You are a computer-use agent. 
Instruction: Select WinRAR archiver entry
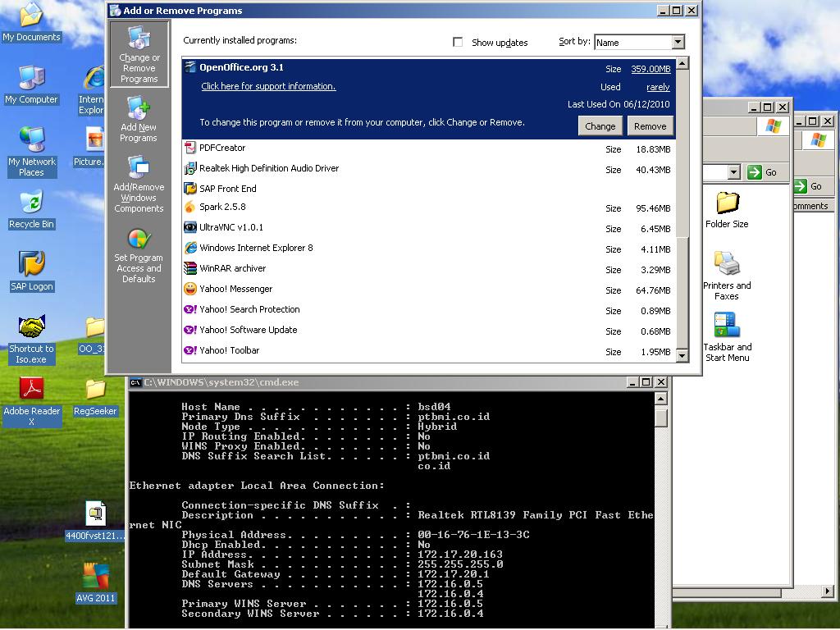(x=232, y=268)
